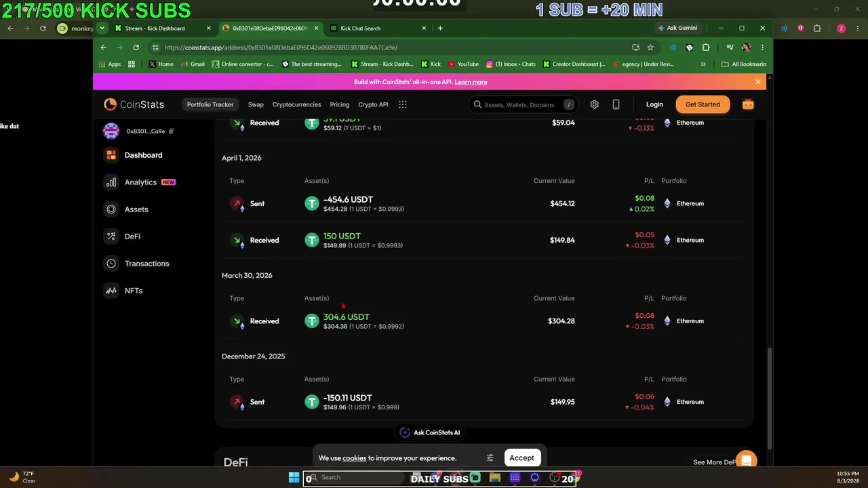Open the Cryptocurrencies nav item
The height and width of the screenshot is (488, 868).
[296, 104]
